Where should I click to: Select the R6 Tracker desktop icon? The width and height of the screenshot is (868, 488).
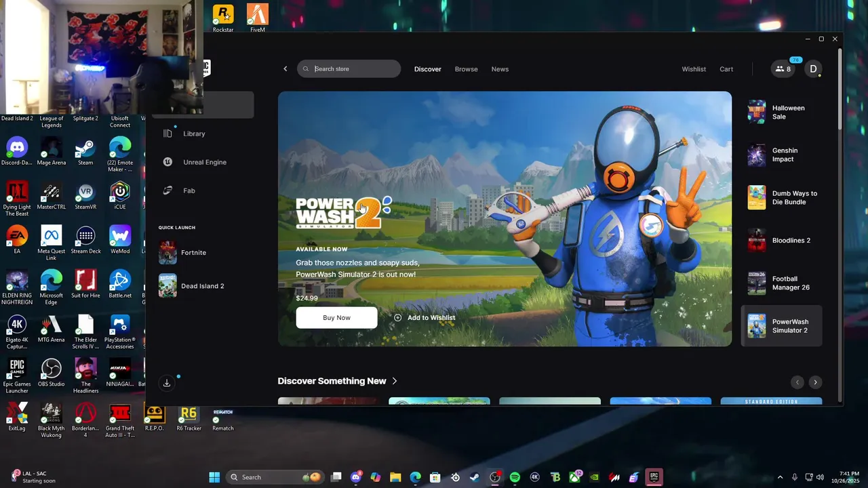tap(189, 418)
